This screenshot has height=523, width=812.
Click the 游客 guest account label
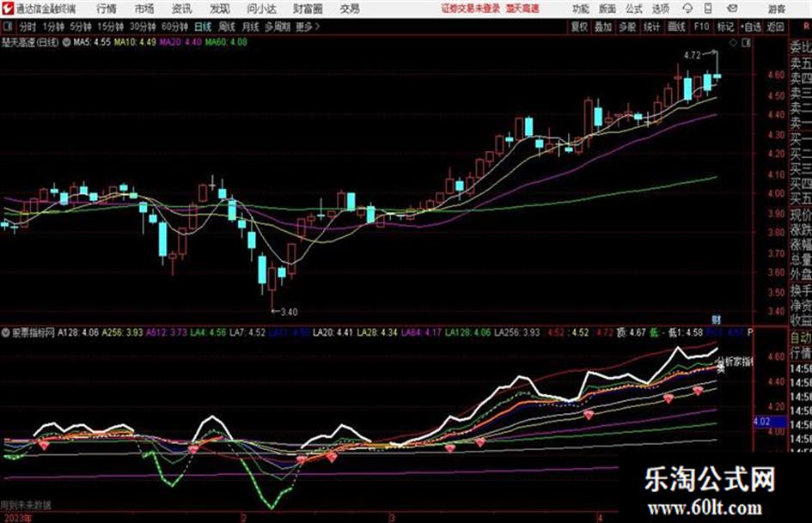[777, 9]
